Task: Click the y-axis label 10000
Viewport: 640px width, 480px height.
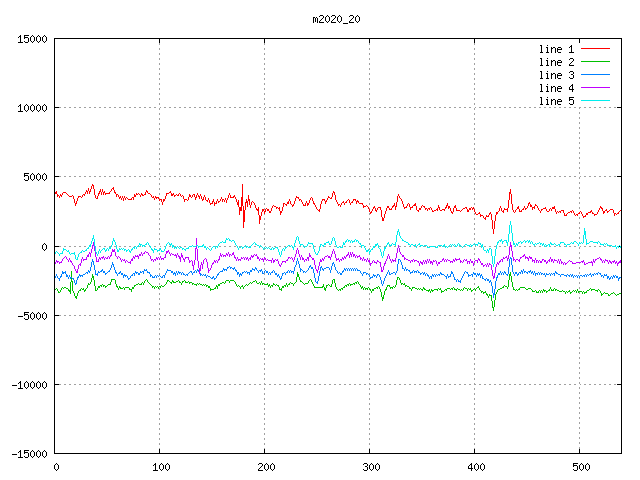Action: [32, 108]
